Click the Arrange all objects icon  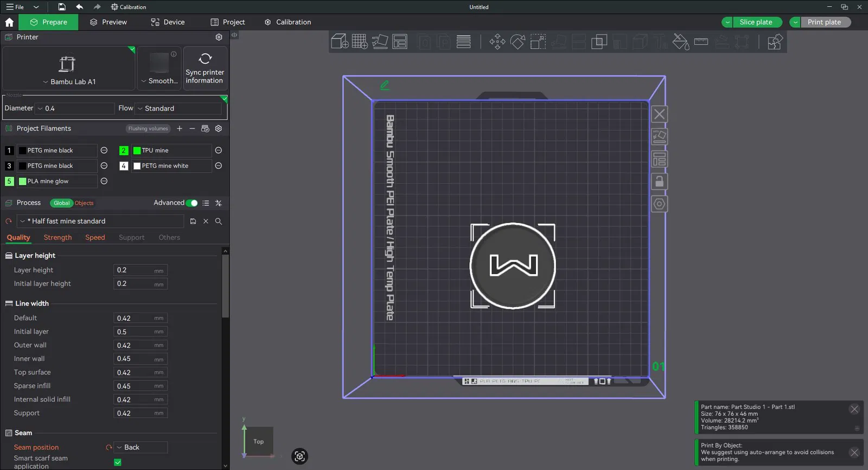400,42
